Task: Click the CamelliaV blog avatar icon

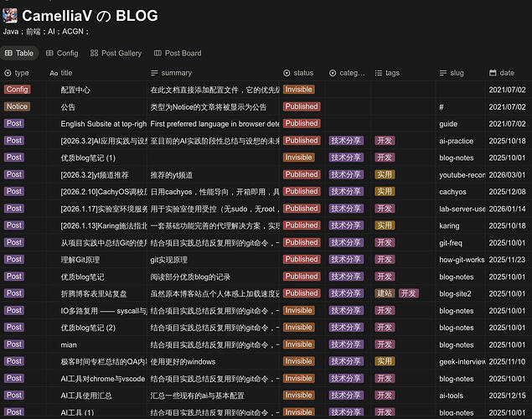Action: click(x=10, y=16)
